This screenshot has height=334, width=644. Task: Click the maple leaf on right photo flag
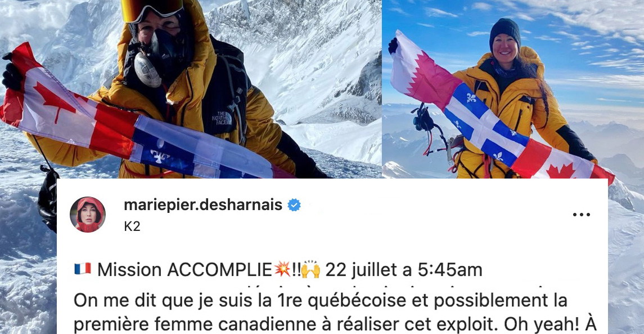pos(561,171)
